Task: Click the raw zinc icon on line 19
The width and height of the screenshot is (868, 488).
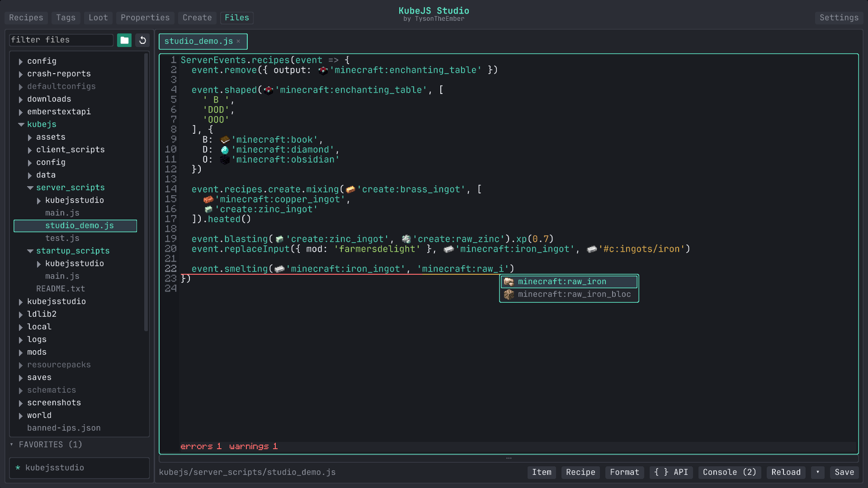Action: point(406,239)
